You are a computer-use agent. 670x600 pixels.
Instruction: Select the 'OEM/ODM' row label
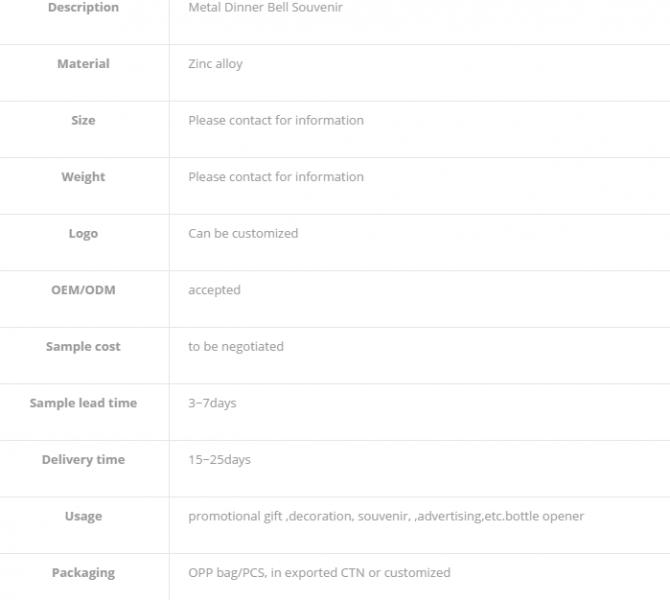click(x=83, y=290)
